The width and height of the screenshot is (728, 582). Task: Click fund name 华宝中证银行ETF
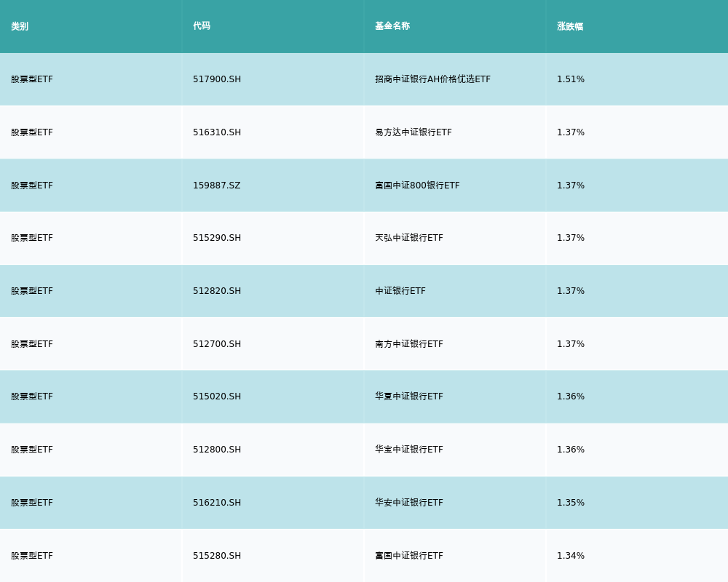pos(409,450)
